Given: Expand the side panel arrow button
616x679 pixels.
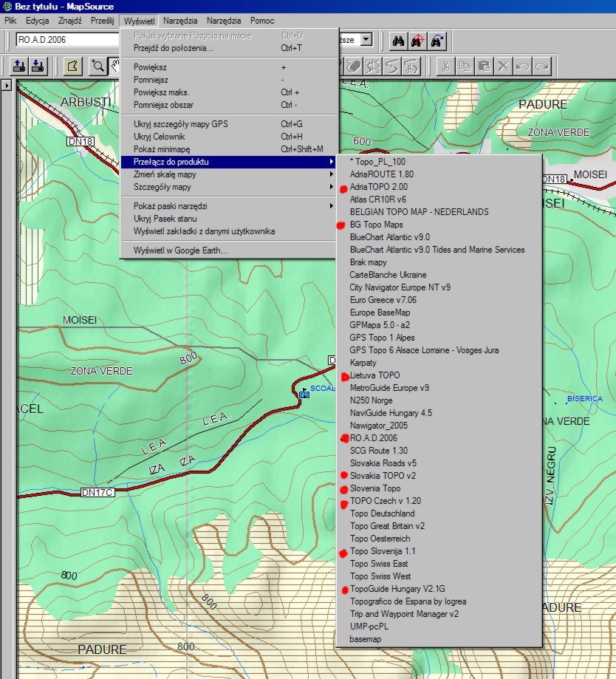Looking at the screenshot, I should tap(7, 85).
